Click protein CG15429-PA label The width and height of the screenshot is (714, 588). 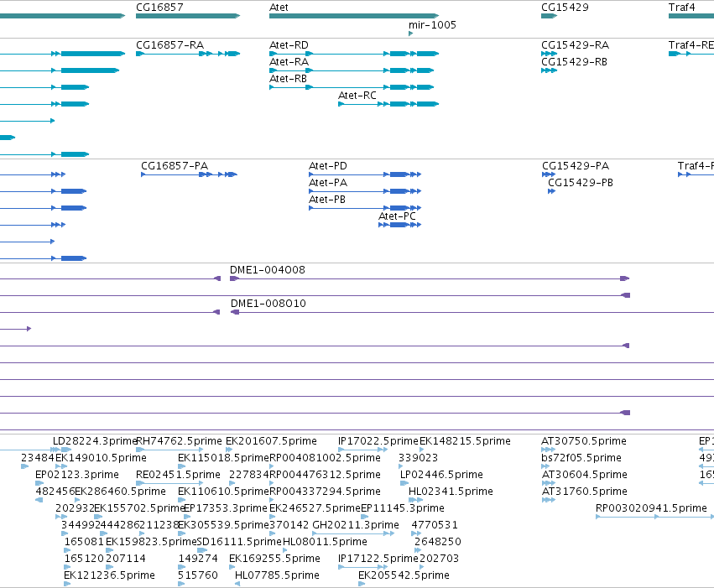(576, 165)
